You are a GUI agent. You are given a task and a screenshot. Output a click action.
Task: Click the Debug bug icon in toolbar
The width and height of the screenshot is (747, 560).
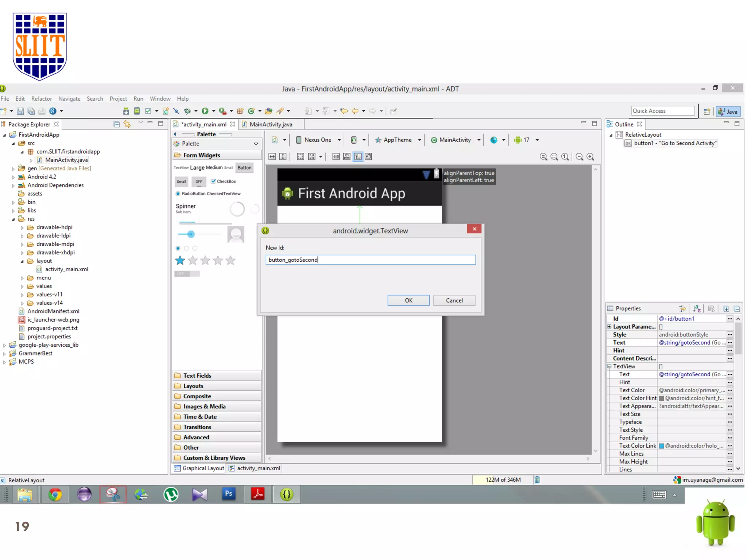pos(187,111)
